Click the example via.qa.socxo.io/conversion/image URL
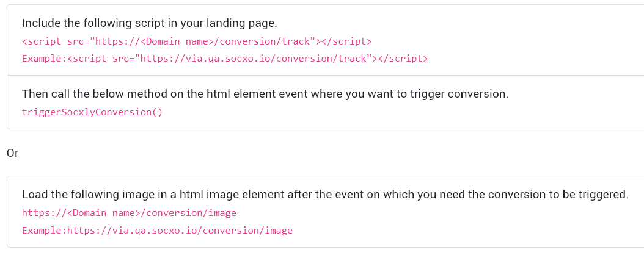 tap(180, 231)
